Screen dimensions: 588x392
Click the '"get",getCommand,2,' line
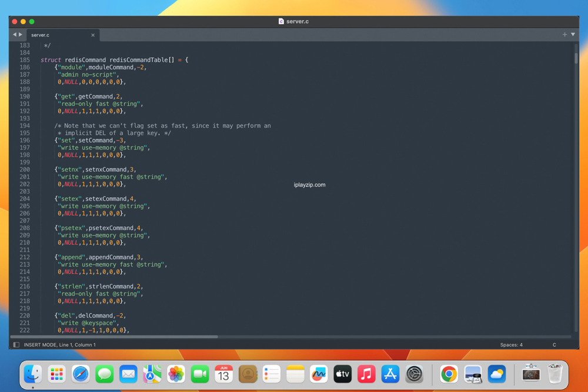89,97
